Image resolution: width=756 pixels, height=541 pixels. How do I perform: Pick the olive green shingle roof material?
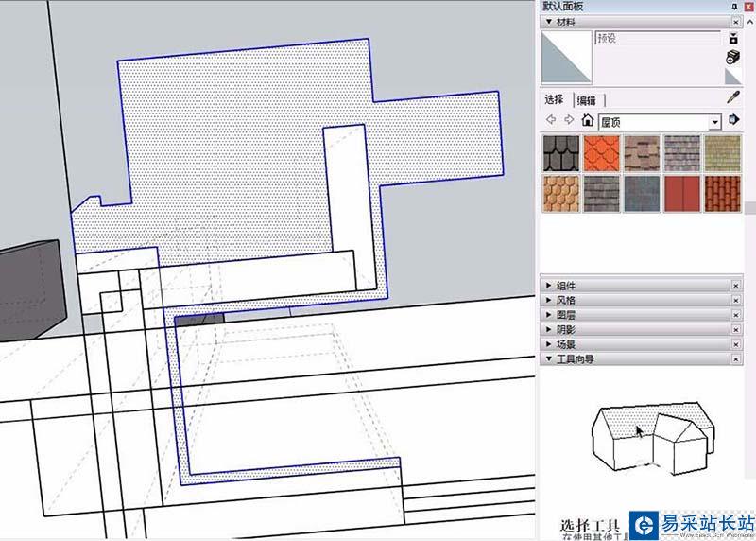point(722,153)
